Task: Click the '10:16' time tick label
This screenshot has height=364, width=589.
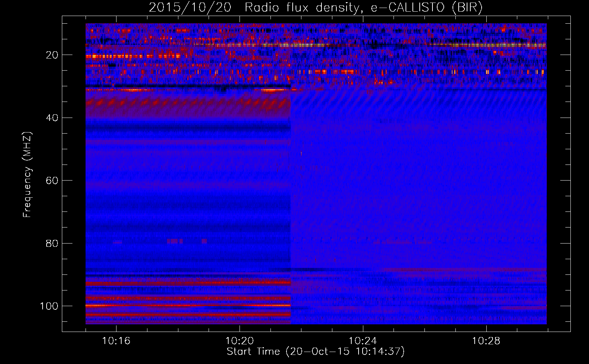Action: (116, 341)
